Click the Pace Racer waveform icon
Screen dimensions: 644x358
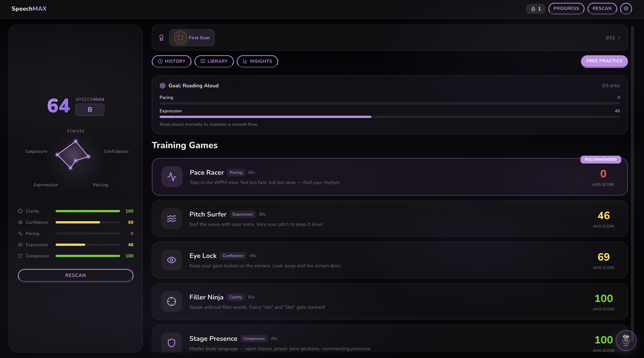[x=172, y=177]
